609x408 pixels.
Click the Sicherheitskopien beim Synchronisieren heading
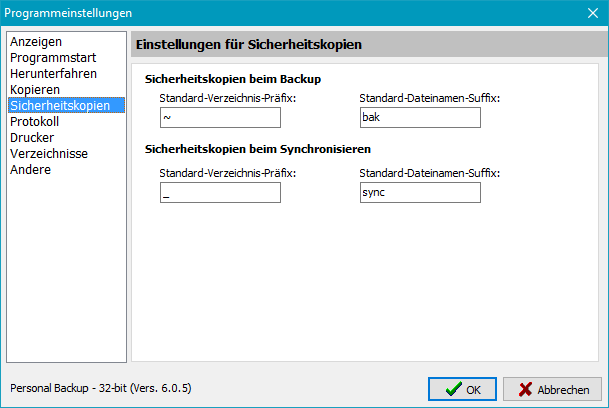tap(258, 149)
